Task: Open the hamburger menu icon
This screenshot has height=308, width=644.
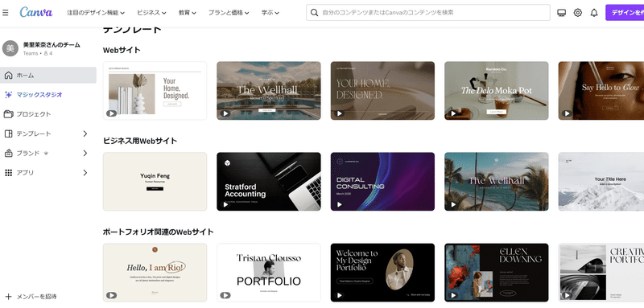Action: [6, 13]
